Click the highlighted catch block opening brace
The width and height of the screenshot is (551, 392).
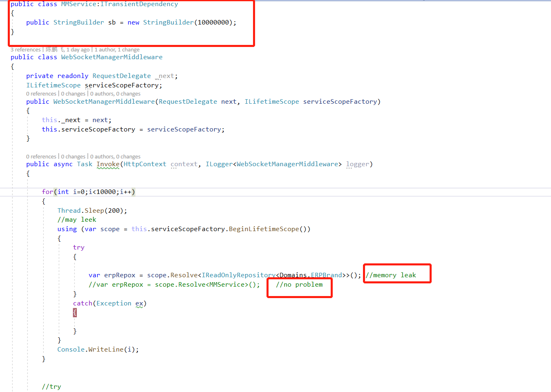74,312
